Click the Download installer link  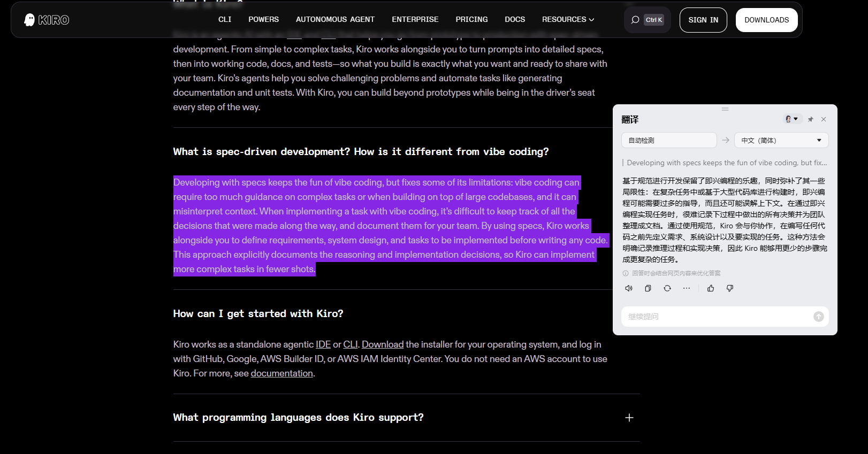coord(383,344)
